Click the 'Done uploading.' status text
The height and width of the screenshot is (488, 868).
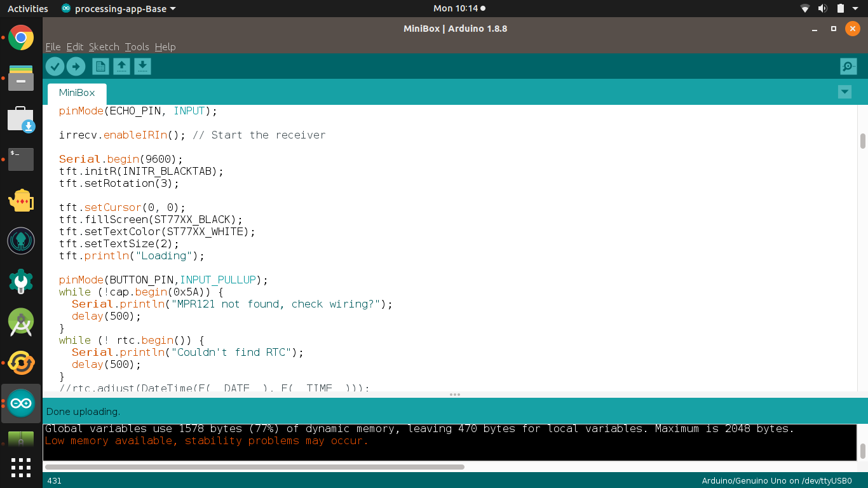click(83, 412)
